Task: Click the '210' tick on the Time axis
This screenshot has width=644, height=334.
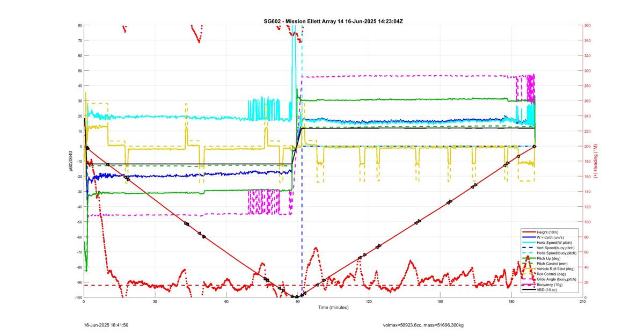Action: tap(582, 302)
